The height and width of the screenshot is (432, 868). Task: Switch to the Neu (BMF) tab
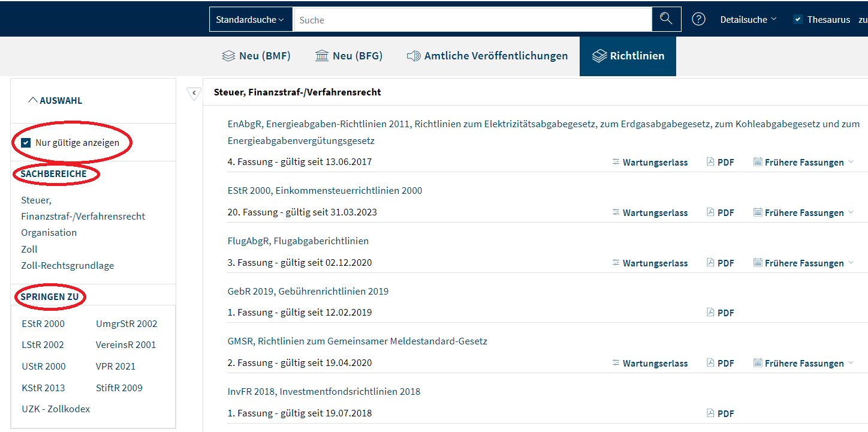(x=256, y=56)
